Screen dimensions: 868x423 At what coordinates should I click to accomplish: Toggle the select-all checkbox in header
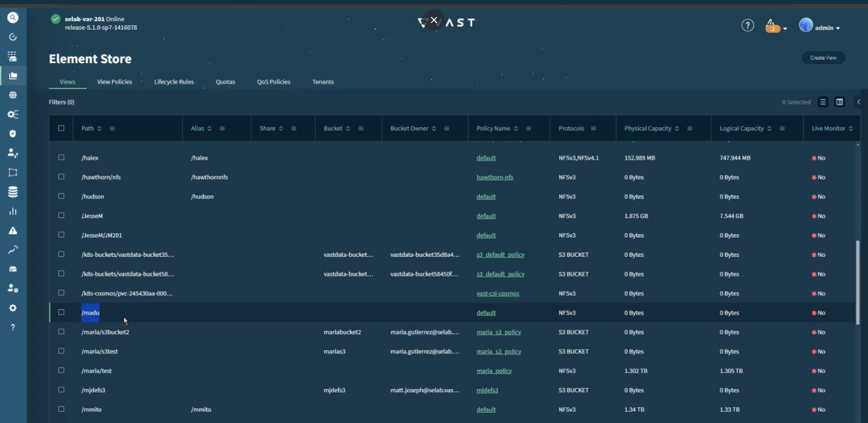61,128
